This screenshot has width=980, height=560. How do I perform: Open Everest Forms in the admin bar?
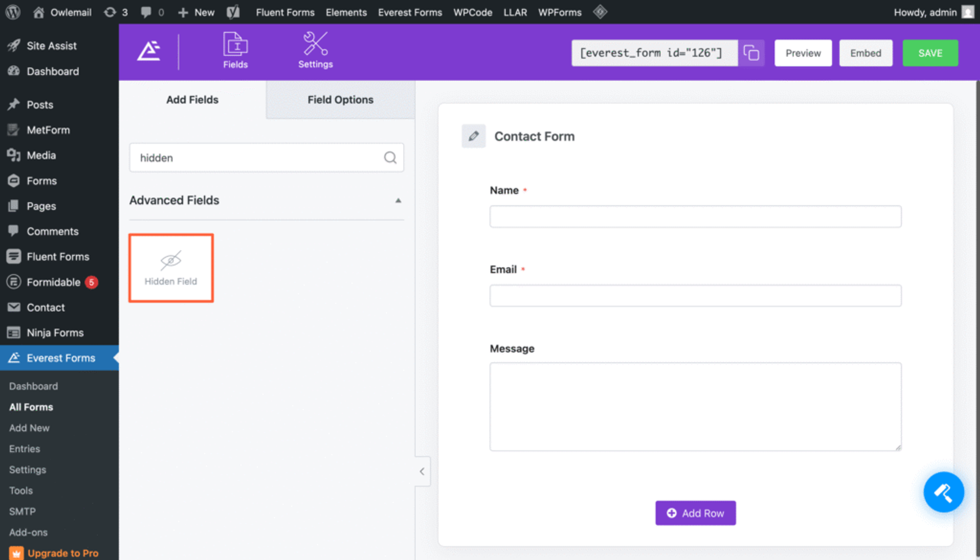click(410, 12)
